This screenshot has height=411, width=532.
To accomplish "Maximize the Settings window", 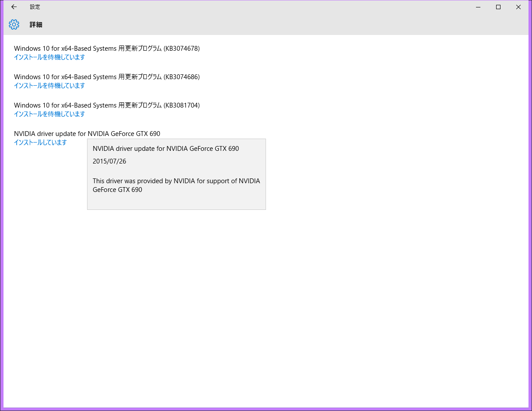I will click(498, 7).
